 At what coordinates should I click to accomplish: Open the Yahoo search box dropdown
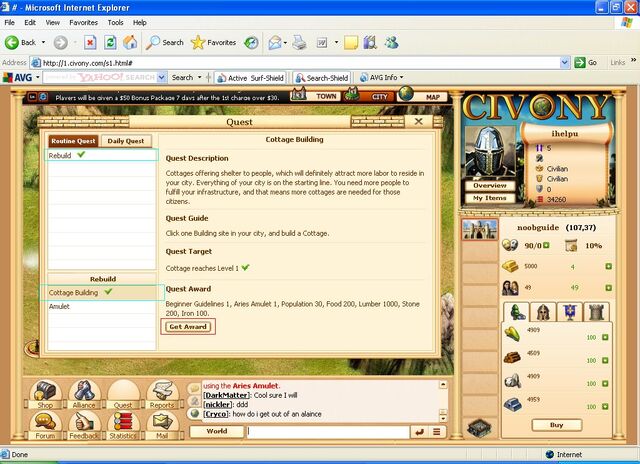[x=162, y=77]
